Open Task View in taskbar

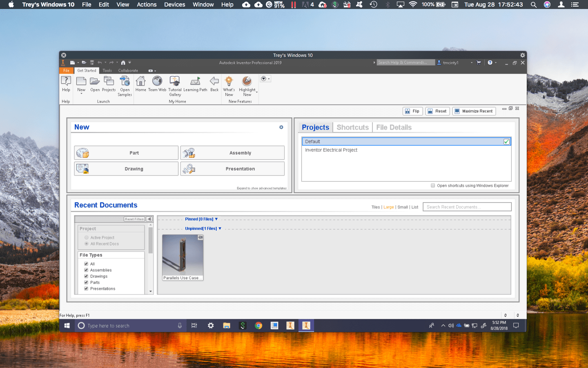194,325
